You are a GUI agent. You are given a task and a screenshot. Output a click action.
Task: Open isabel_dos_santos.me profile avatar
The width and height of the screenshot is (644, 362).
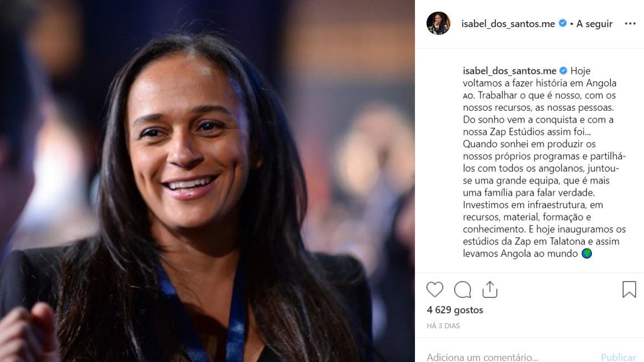click(x=438, y=23)
